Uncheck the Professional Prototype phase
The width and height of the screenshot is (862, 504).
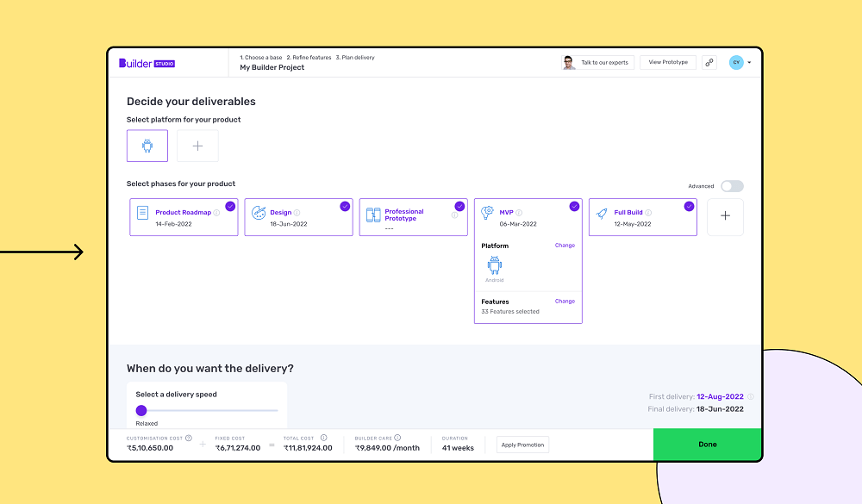[459, 206]
